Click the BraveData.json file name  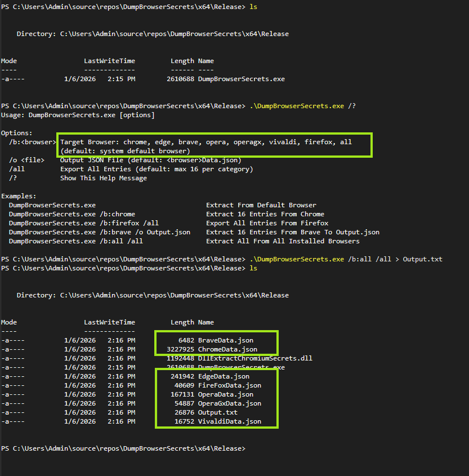point(225,340)
